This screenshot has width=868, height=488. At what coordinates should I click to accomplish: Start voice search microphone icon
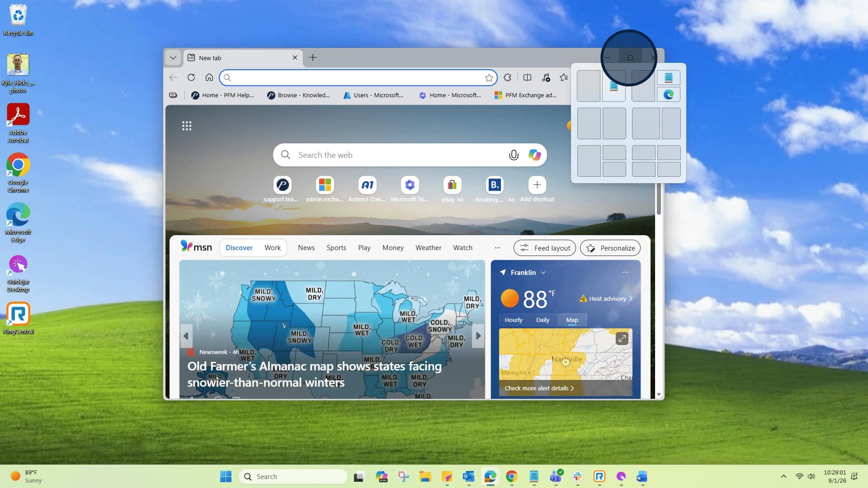(x=514, y=155)
